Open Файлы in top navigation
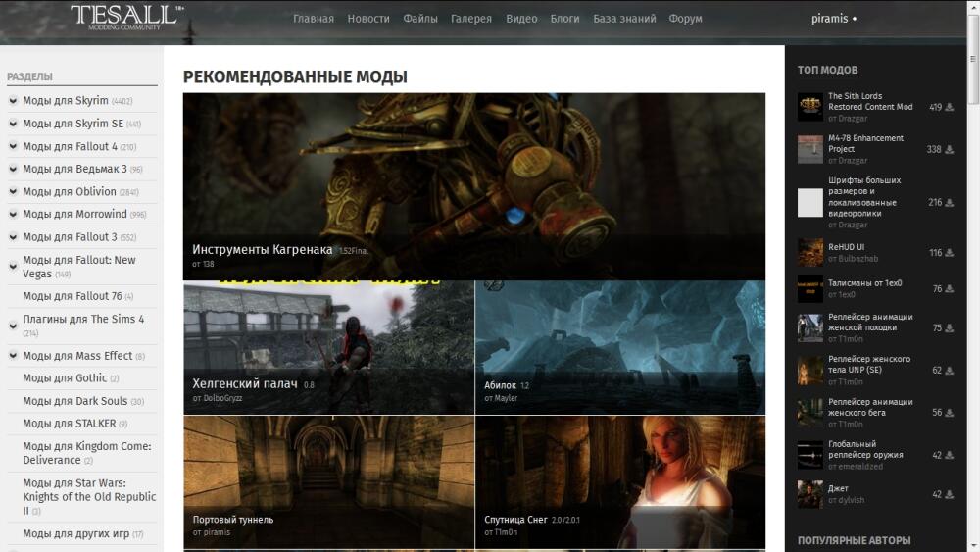This screenshot has height=552, width=980. [420, 19]
